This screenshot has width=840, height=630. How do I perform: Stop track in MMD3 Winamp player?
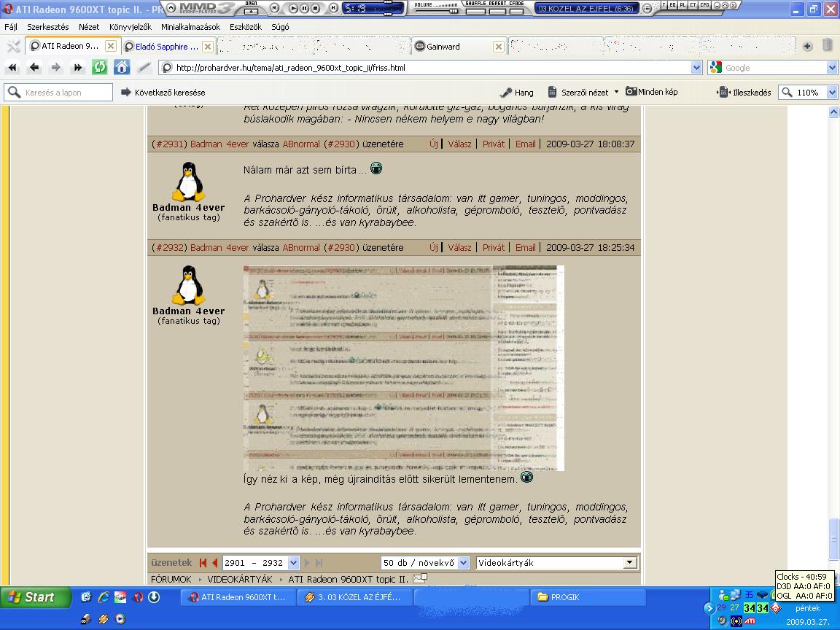click(x=315, y=8)
